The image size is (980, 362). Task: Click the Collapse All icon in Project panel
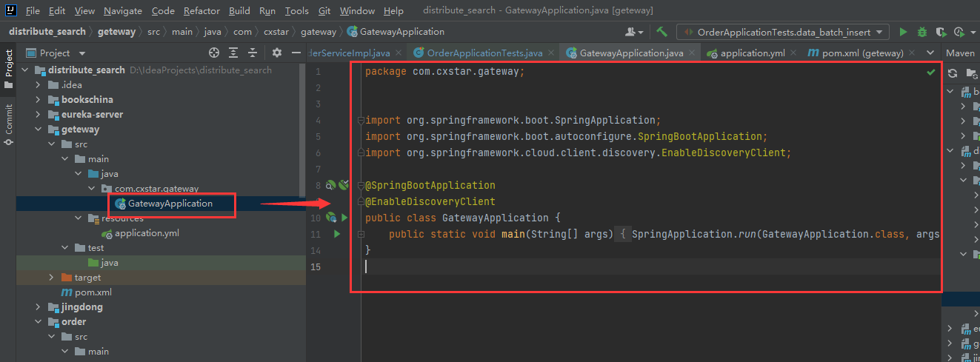point(253,53)
